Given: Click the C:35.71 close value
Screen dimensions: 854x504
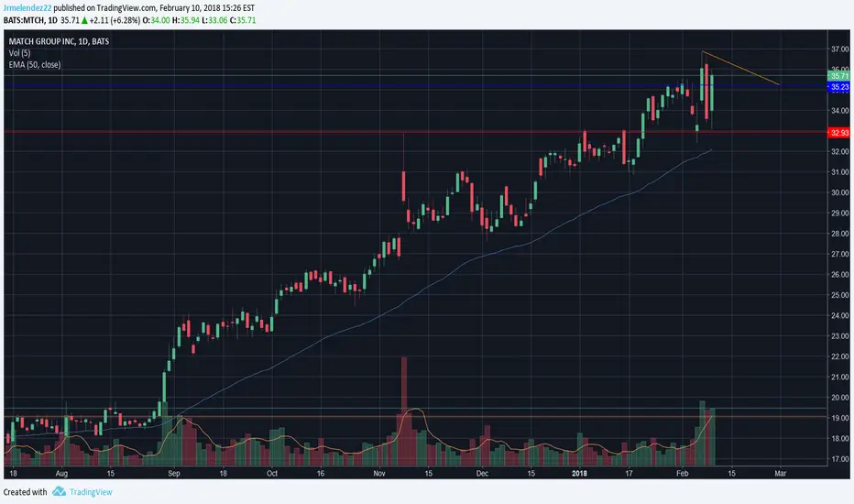Looking at the screenshot, I should pyautogui.click(x=242, y=20).
